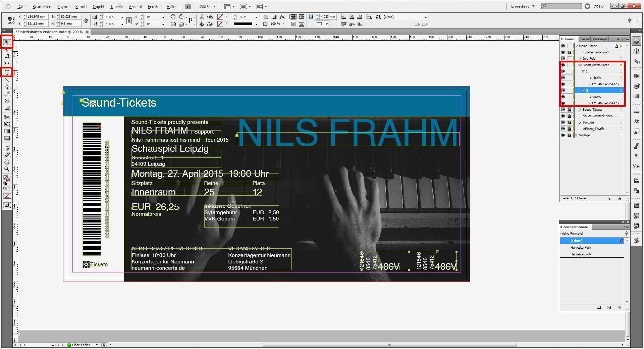This screenshot has width=644, height=349.
Task: Choose the Scissors tool
Action: [6, 117]
